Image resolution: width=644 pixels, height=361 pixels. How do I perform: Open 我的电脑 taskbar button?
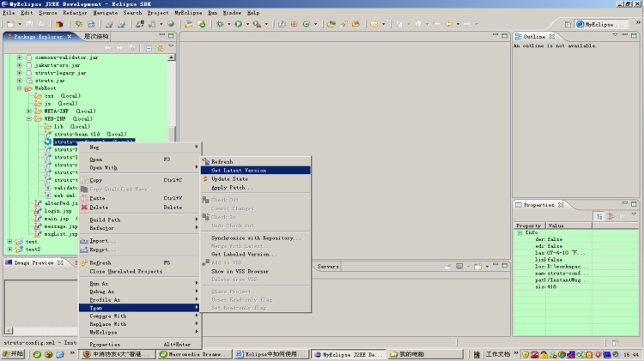pos(425,354)
